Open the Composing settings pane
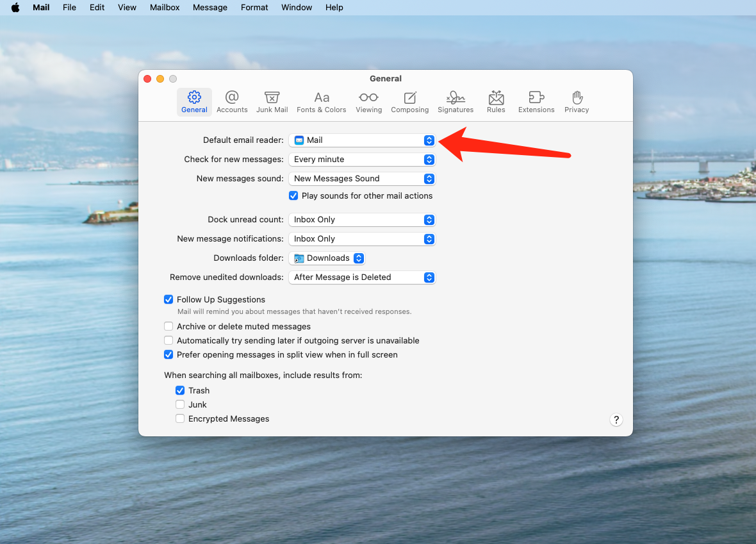The height and width of the screenshot is (544, 756). [410, 102]
